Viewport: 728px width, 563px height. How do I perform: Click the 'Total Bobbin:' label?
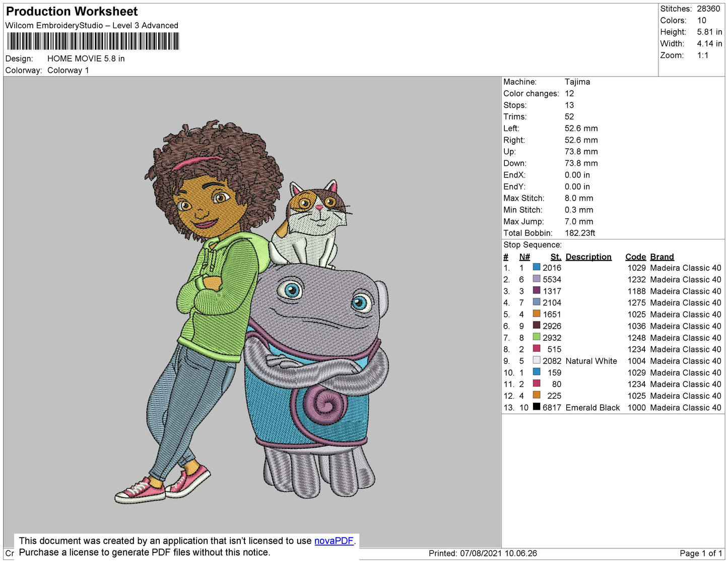coord(528,233)
